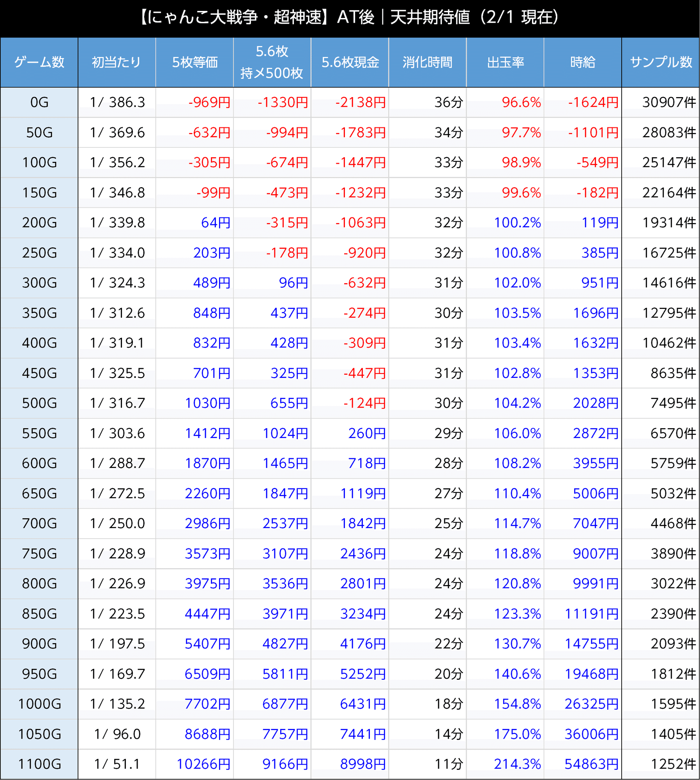
Task: Click the 消化時間 column header
Action: (x=427, y=62)
